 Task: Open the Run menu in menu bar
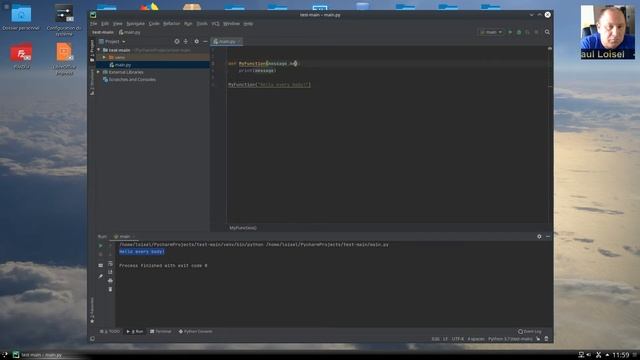click(188, 24)
